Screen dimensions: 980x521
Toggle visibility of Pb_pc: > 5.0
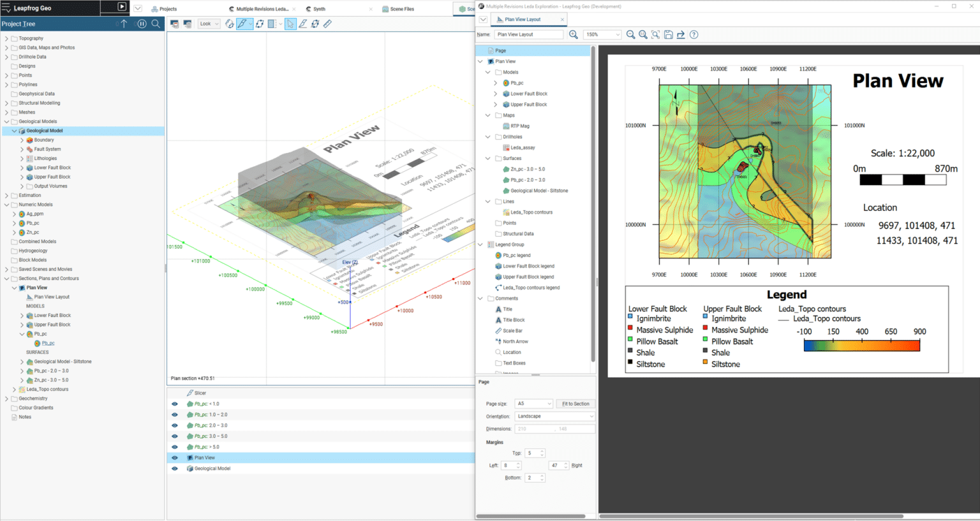click(x=175, y=447)
